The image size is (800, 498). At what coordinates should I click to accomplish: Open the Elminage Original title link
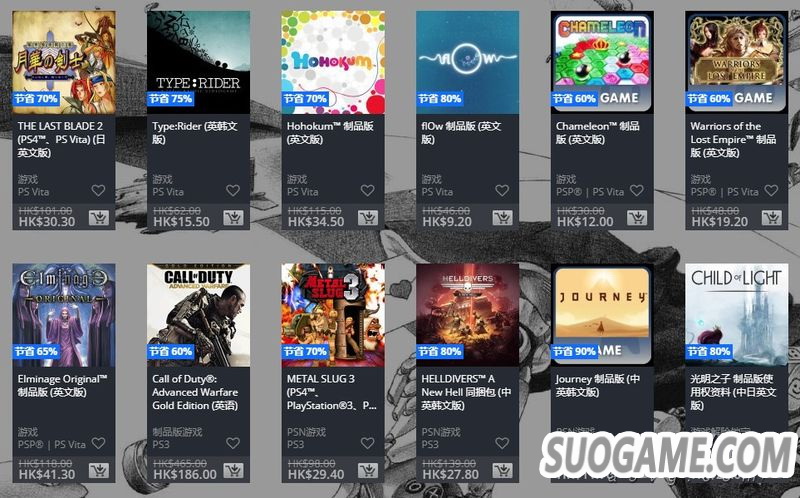(x=62, y=385)
